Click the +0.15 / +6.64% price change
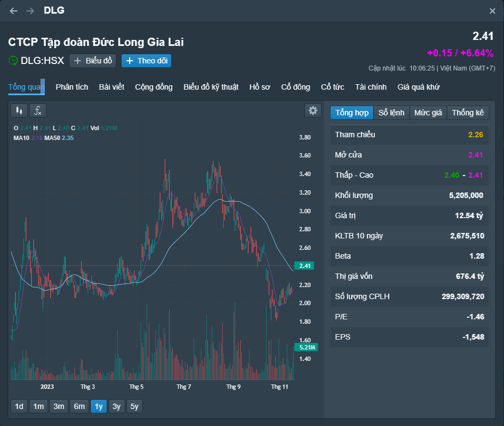 tap(460, 53)
